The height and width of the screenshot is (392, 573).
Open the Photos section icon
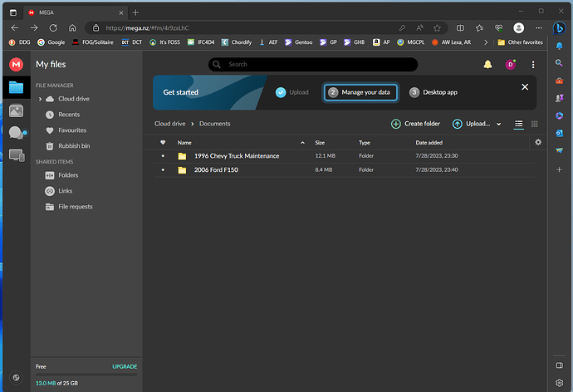(x=16, y=110)
